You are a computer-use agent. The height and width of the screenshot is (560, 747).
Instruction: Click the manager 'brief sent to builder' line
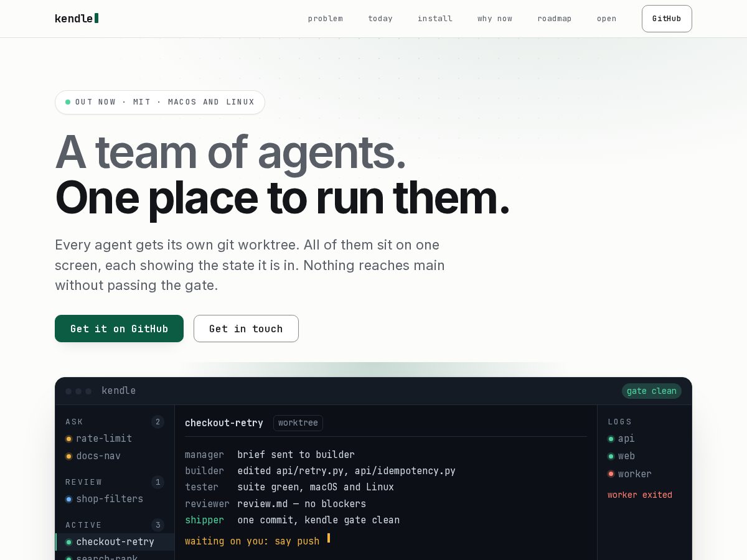pos(270,455)
